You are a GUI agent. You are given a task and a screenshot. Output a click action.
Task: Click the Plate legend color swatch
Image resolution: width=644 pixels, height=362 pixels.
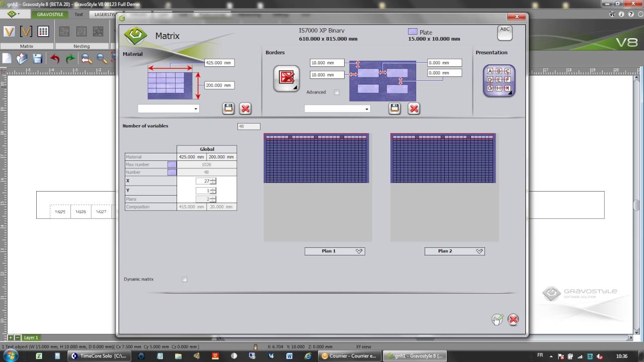coord(413,32)
